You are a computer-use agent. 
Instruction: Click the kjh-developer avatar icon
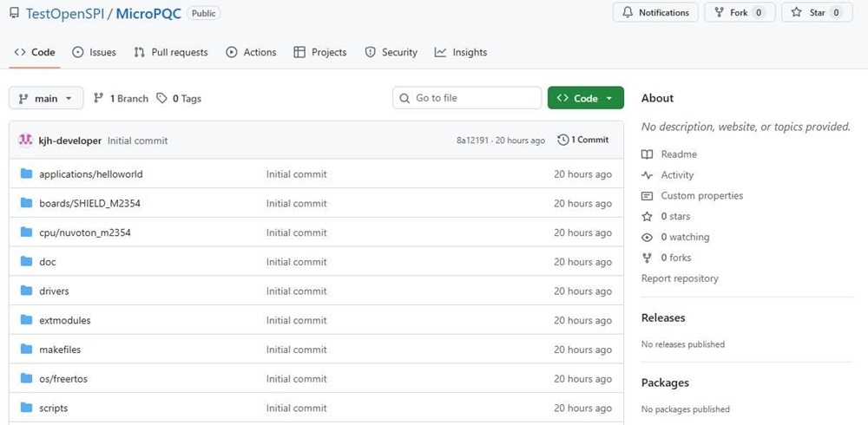(x=25, y=141)
